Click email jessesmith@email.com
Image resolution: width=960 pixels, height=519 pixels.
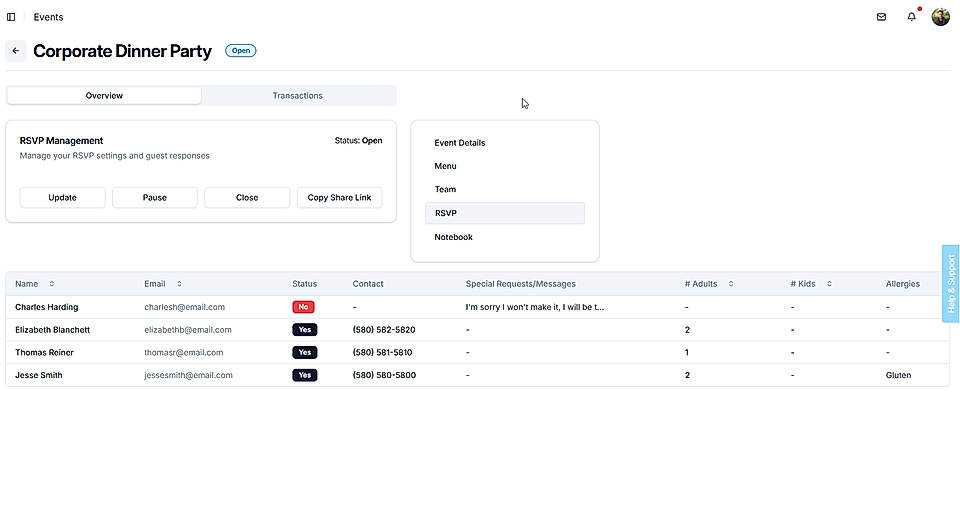(x=189, y=375)
